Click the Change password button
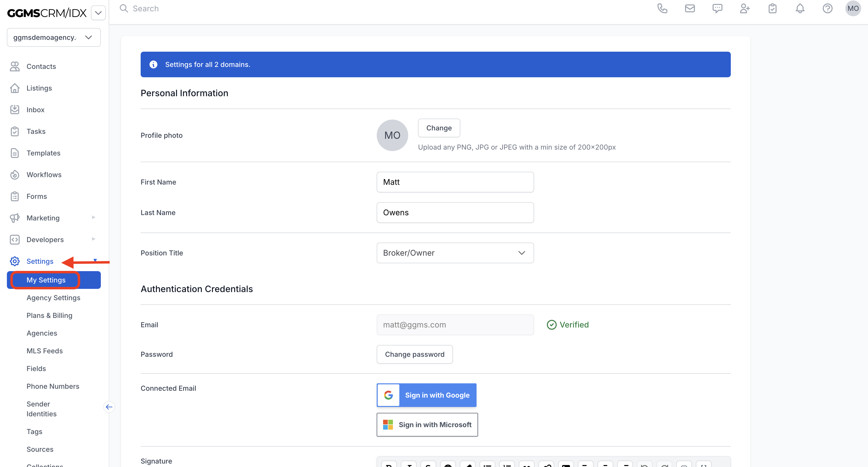The width and height of the screenshot is (868, 467). (415, 354)
